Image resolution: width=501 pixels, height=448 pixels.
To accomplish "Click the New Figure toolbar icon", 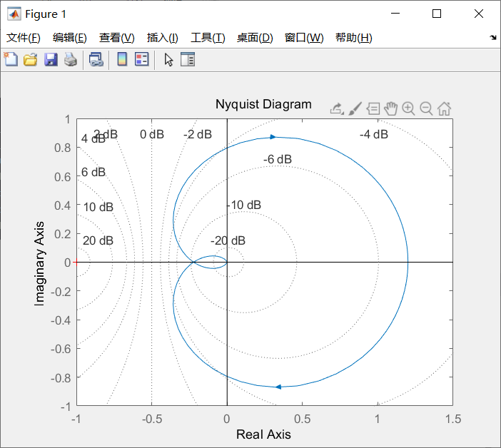I will click(11, 59).
